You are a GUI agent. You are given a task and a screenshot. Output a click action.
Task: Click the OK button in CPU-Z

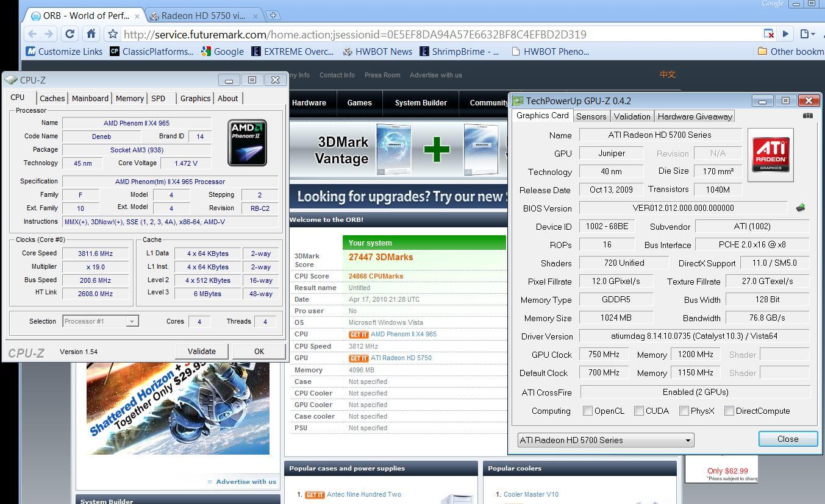(259, 351)
